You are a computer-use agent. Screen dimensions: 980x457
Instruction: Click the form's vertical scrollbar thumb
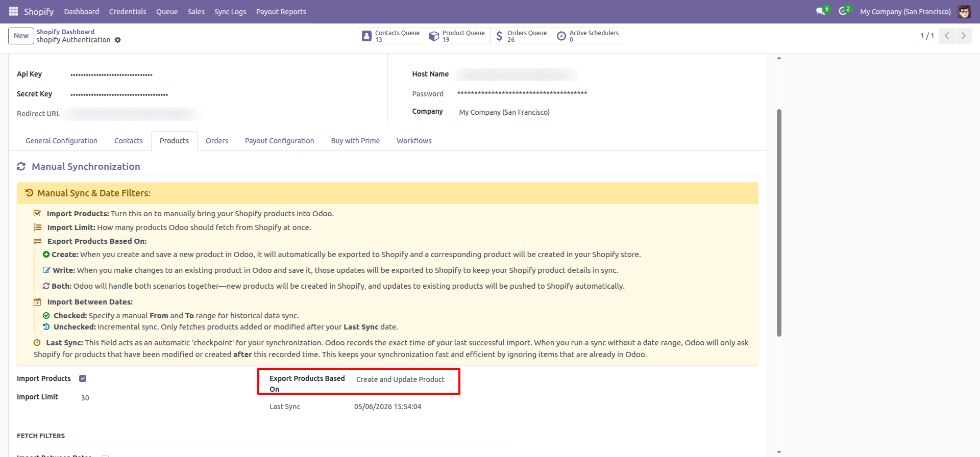click(x=779, y=222)
